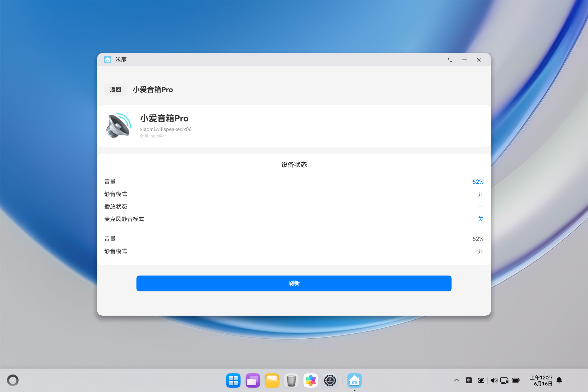
Task: Click the 米家 home icon in dock
Action: 354,381
